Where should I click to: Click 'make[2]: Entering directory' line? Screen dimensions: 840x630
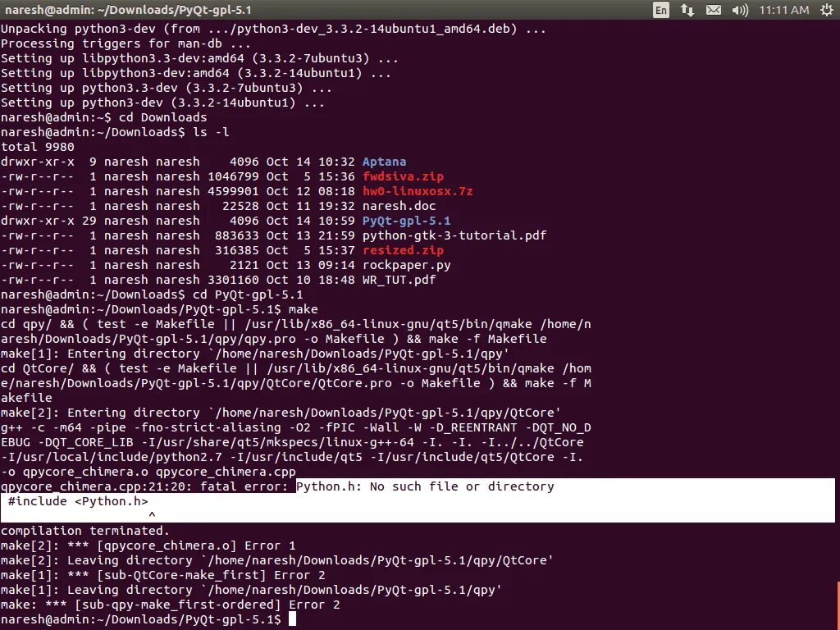coord(281,413)
